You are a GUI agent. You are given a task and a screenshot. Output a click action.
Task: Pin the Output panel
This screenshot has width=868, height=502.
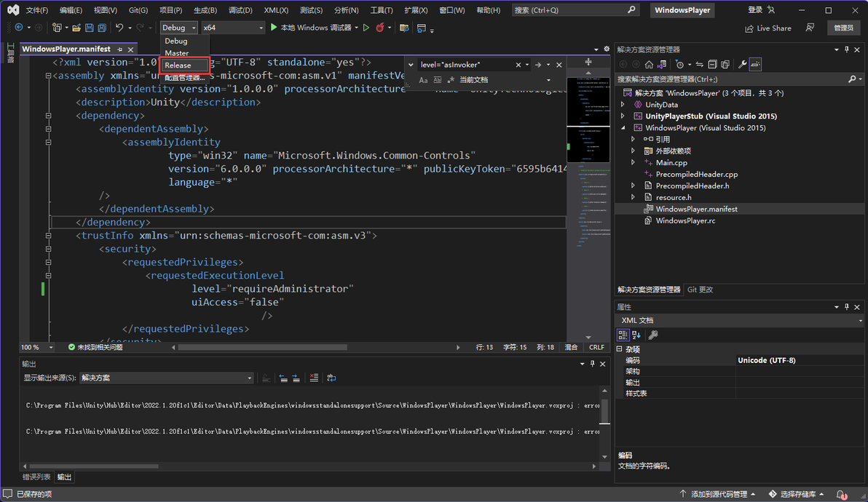coord(592,364)
